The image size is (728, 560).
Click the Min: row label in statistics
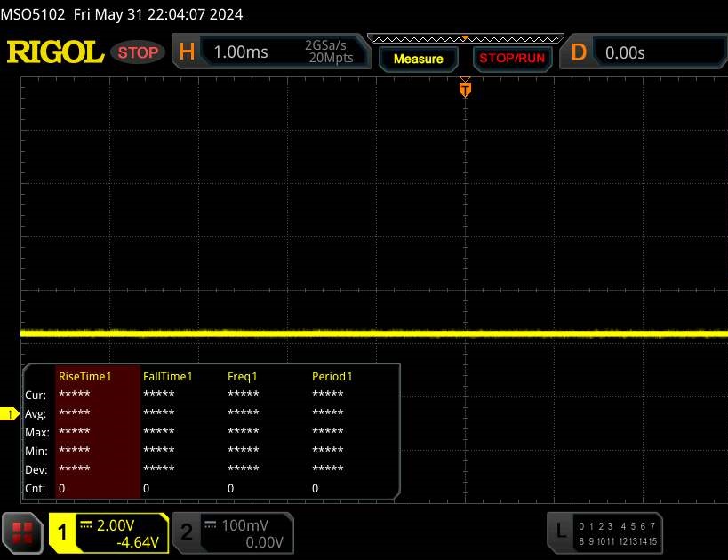[36, 451]
